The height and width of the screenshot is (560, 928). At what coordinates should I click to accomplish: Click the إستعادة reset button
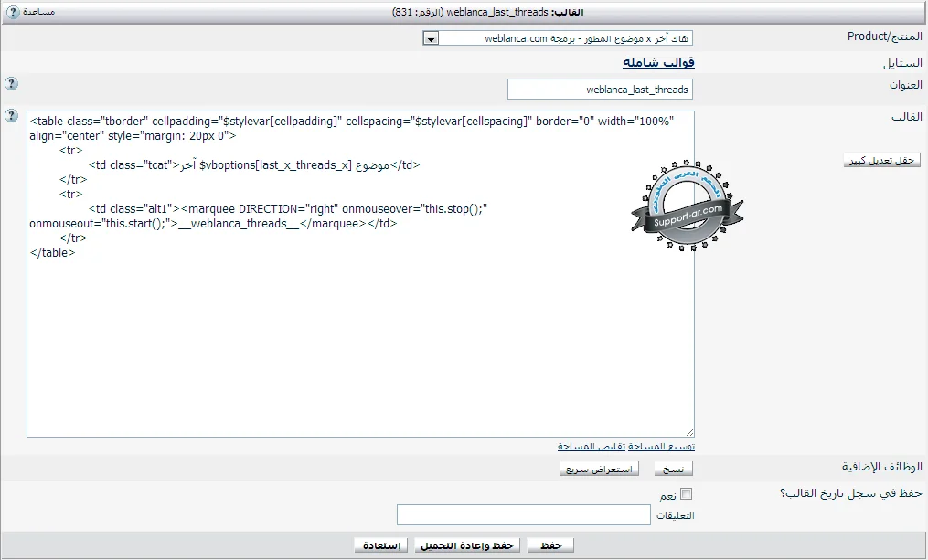click(x=381, y=545)
